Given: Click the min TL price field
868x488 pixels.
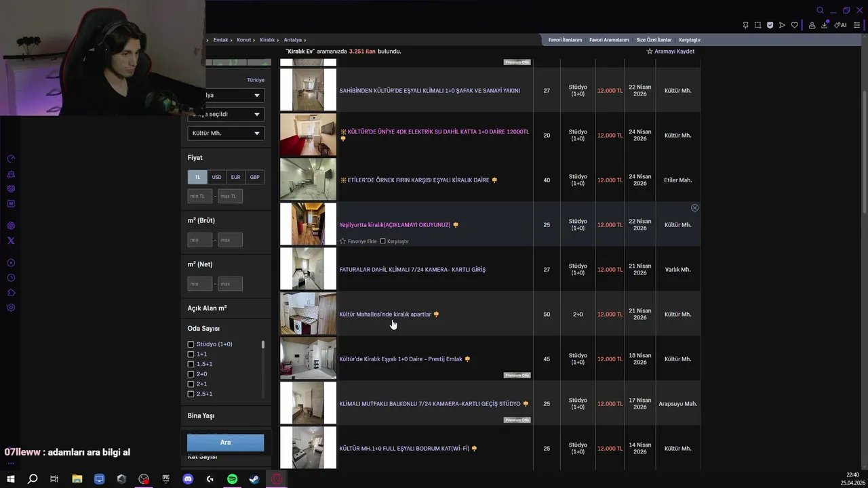Looking at the screenshot, I should [x=200, y=196].
